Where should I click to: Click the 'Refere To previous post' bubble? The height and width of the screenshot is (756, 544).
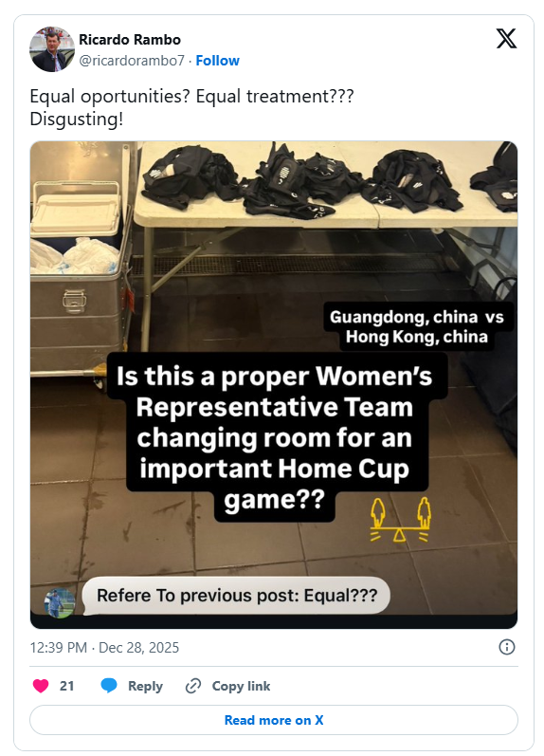237,596
